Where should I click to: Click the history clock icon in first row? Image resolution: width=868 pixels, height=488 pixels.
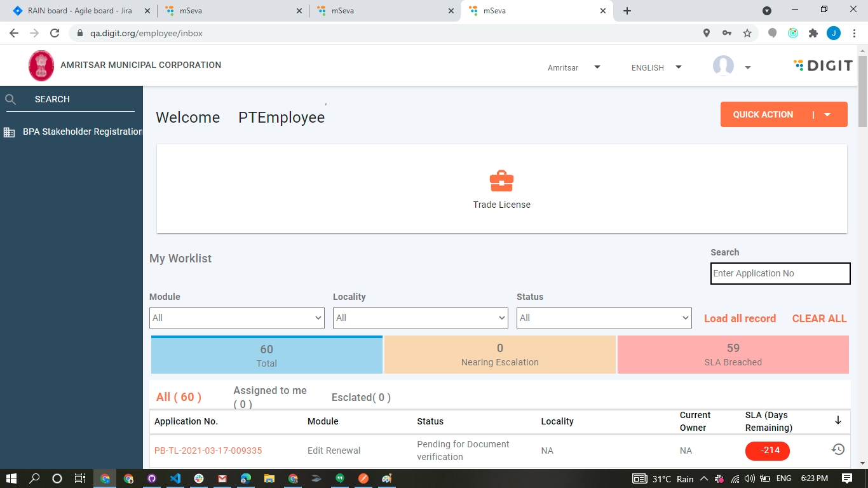pyautogui.click(x=838, y=450)
